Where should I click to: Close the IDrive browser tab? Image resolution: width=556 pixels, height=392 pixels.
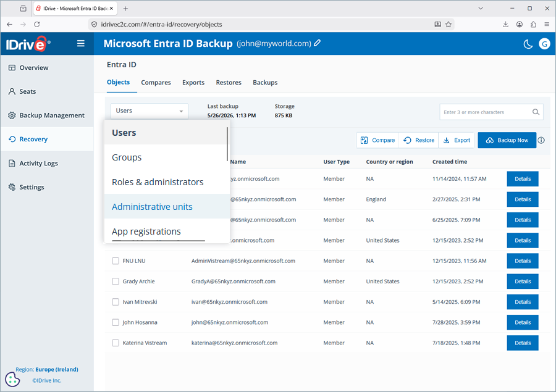pos(111,9)
